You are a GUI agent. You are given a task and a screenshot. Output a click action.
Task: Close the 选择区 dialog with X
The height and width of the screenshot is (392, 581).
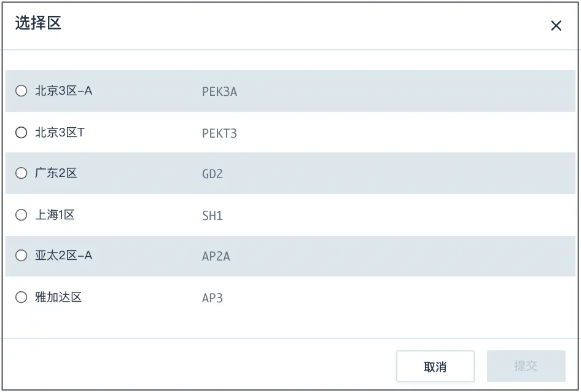pyautogui.click(x=556, y=26)
